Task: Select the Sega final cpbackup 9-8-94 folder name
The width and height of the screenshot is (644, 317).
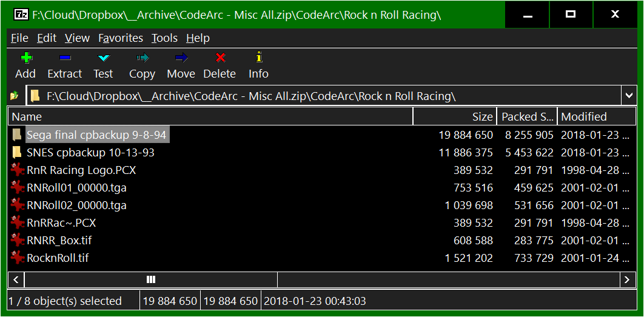Action: coord(98,135)
